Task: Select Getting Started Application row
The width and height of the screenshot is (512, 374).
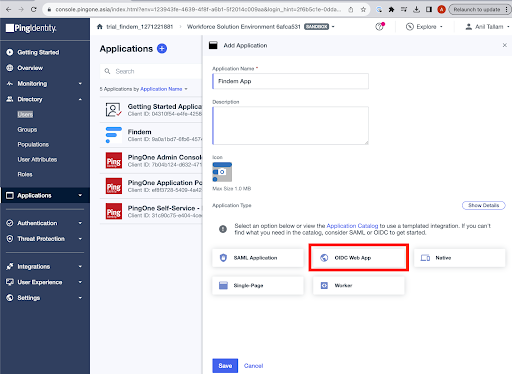Action: tap(151, 110)
